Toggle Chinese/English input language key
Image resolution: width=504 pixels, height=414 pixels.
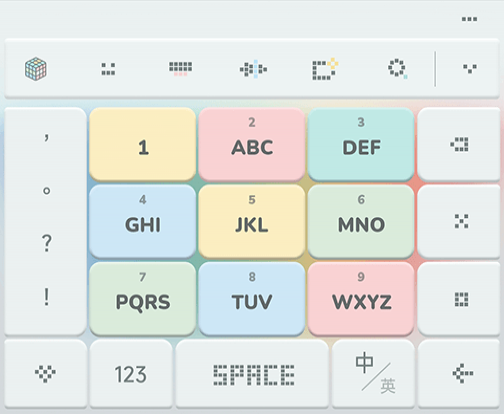pos(373,373)
